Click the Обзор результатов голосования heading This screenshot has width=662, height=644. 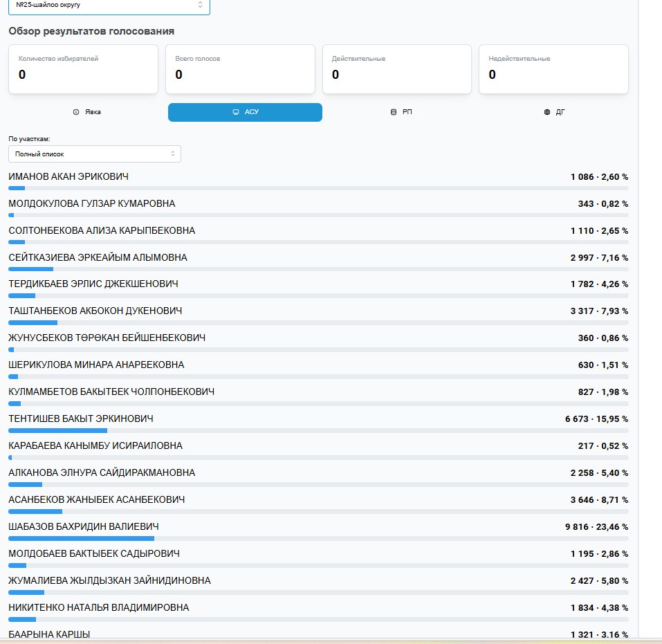[91, 31]
